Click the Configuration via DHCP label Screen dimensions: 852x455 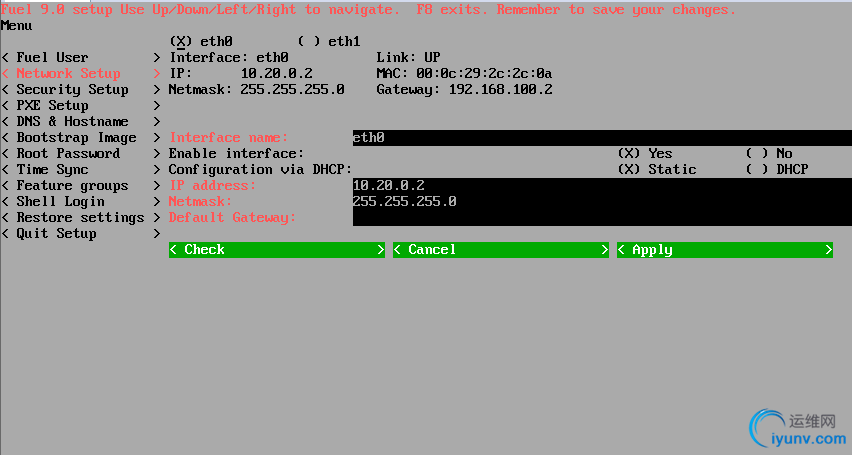point(260,170)
